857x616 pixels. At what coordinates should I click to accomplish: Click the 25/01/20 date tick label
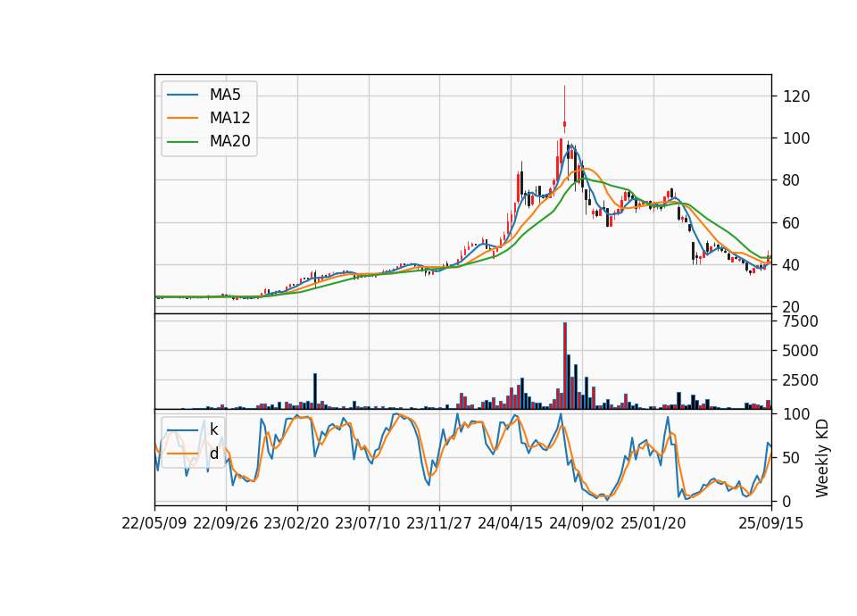tap(653, 524)
